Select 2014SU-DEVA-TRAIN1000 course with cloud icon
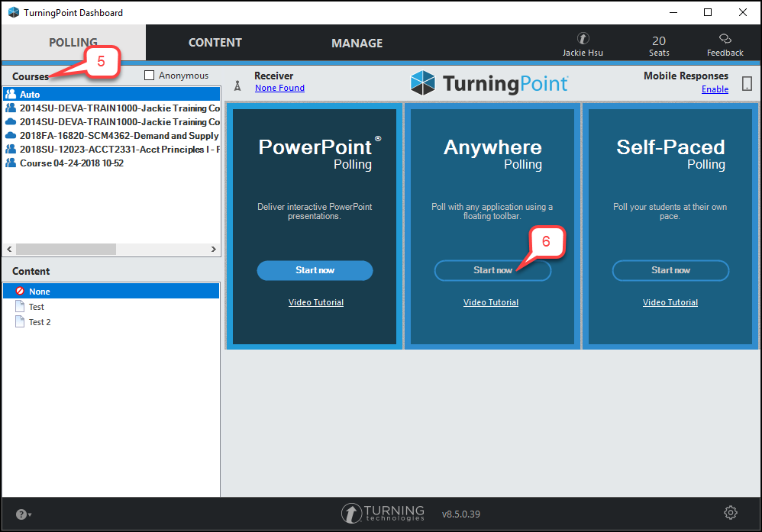This screenshot has height=532, width=762. click(111, 122)
